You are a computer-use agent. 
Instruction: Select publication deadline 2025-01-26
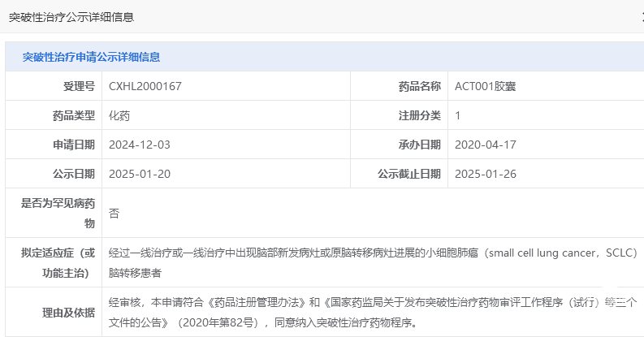point(485,174)
